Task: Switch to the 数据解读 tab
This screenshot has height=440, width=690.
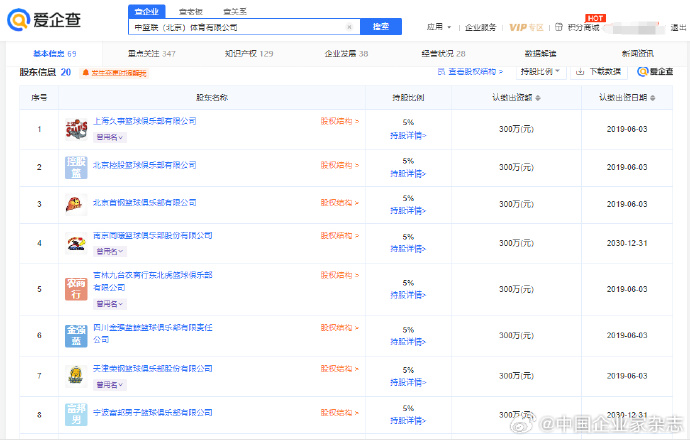Action: tap(540, 54)
